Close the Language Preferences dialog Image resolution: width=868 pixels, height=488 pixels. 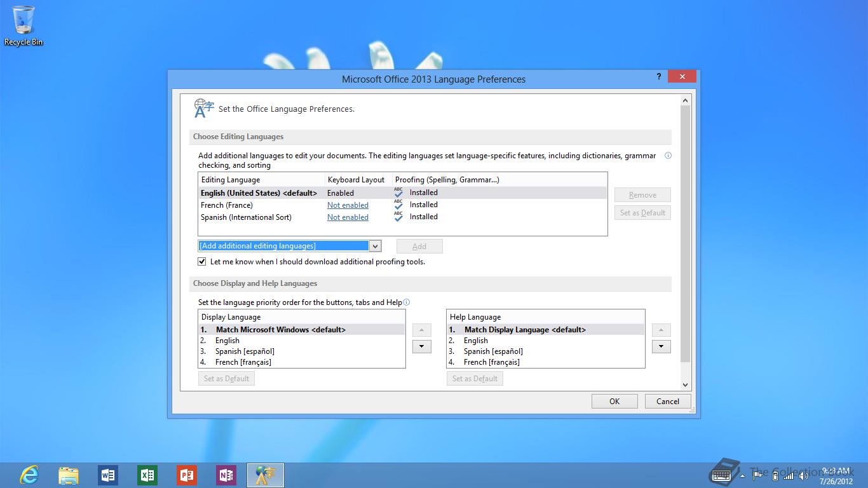tap(682, 76)
